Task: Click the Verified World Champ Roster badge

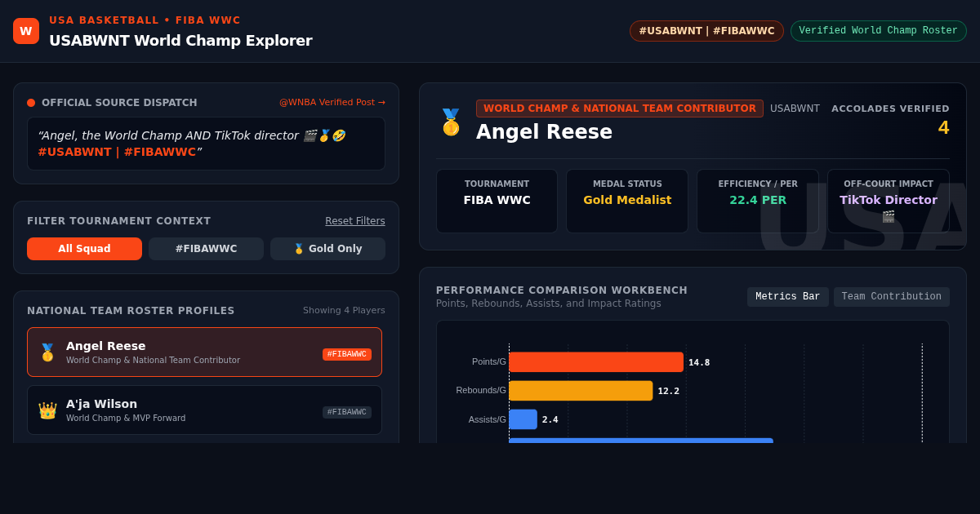Action: (878, 31)
